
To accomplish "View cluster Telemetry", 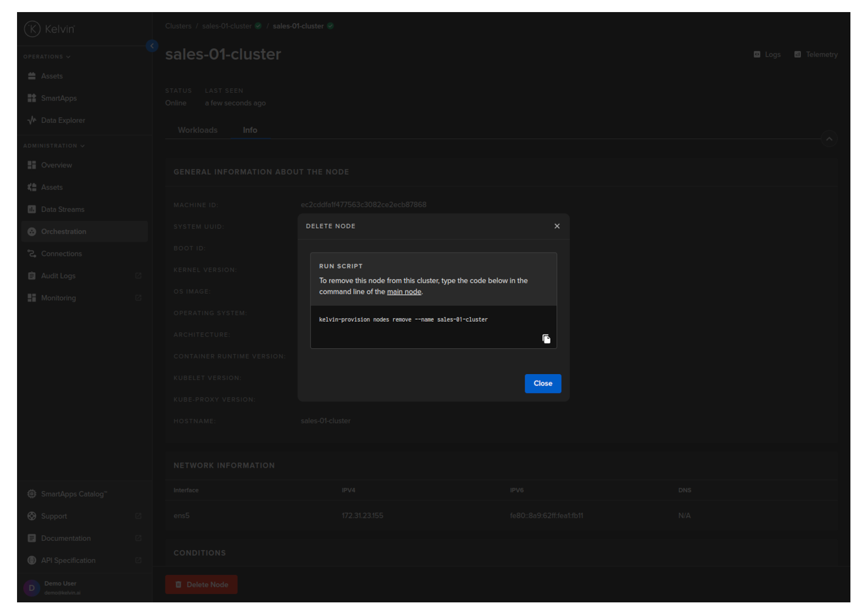I will [816, 55].
